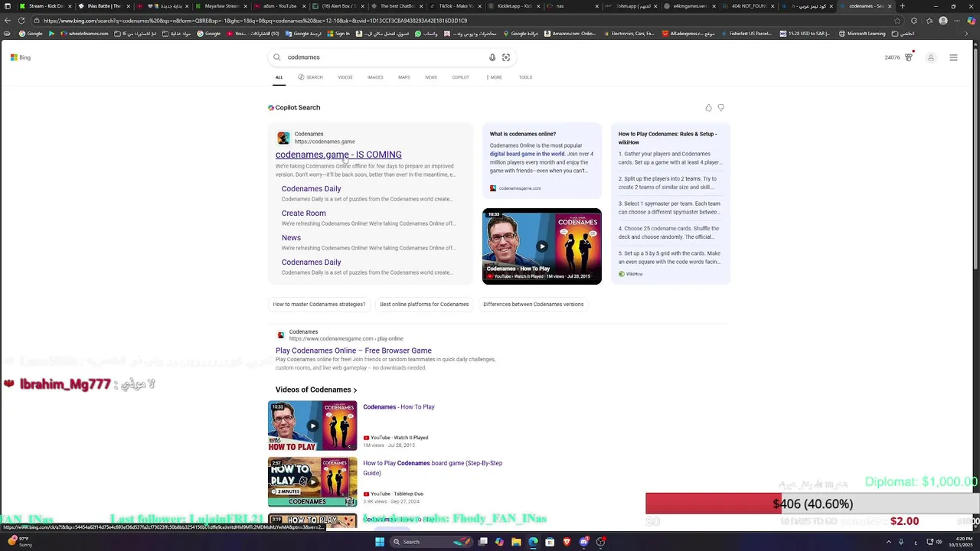Switch to the TikTok browser tab
Screen dimensions: 980x551
(x=455, y=6)
